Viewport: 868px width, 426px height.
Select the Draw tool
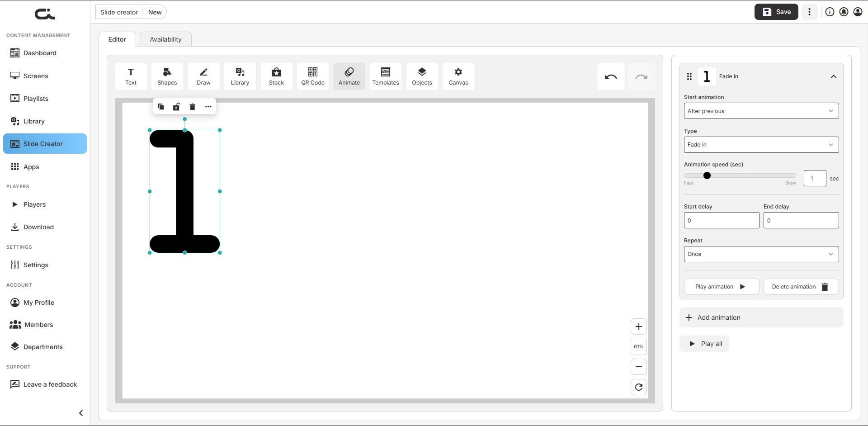coord(203,76)
